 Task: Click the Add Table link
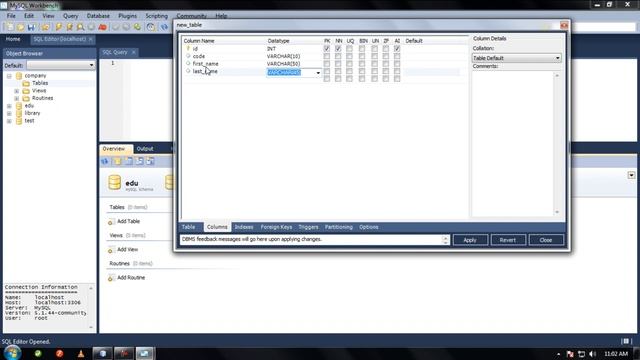pyautogui.click(x=129, y=221)
